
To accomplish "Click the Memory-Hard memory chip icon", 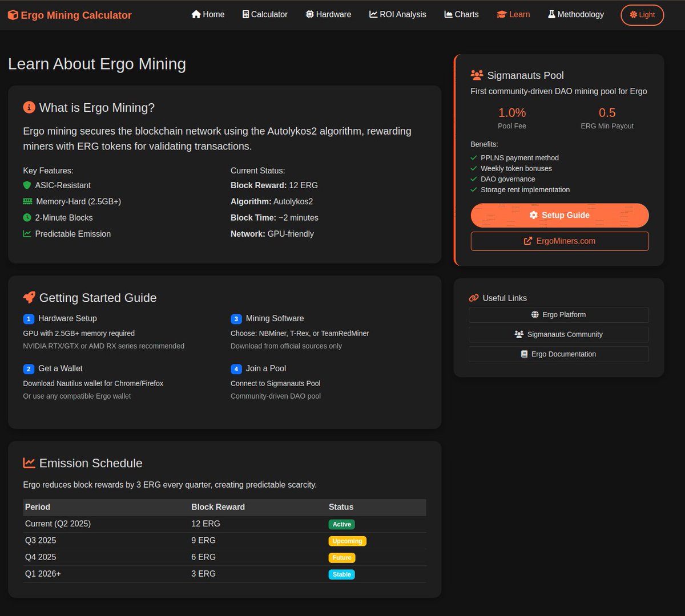I will click(x=27, y=201).
